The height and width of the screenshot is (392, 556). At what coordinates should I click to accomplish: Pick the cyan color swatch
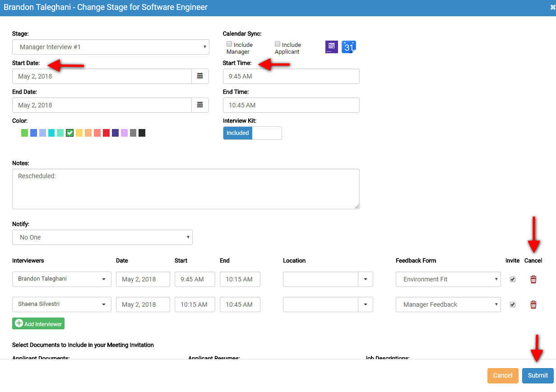(52, 133)
